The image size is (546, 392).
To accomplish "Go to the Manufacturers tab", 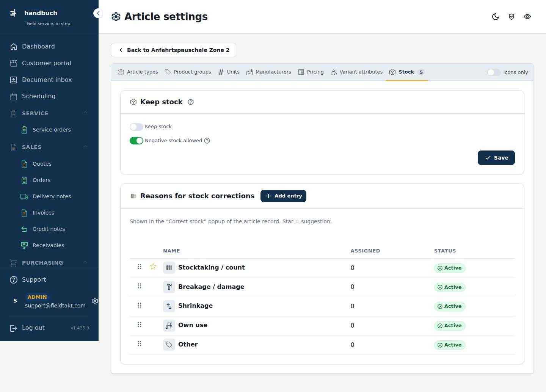I will click(269, 72).
